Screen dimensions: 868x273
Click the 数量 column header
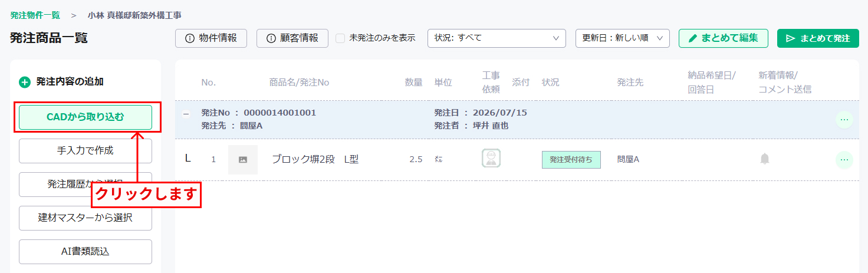(x=413, y=83)
